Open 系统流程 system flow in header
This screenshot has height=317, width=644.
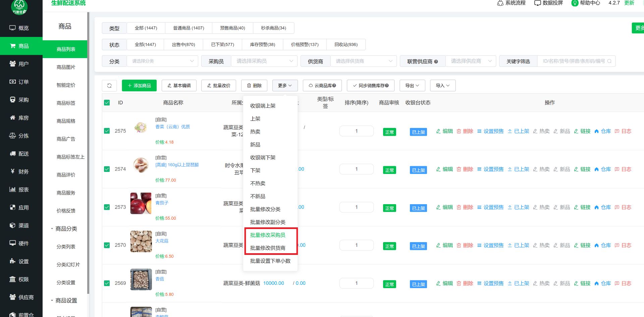(511, 3)
